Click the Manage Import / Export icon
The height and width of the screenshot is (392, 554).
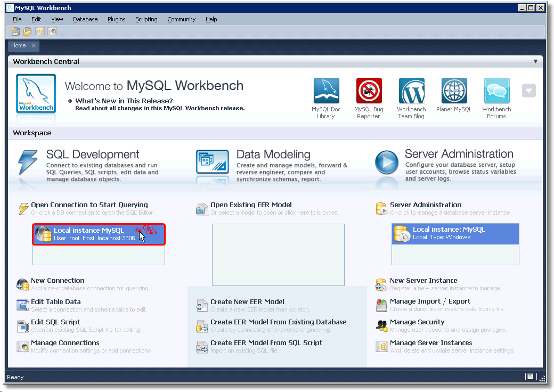(381, 305)
